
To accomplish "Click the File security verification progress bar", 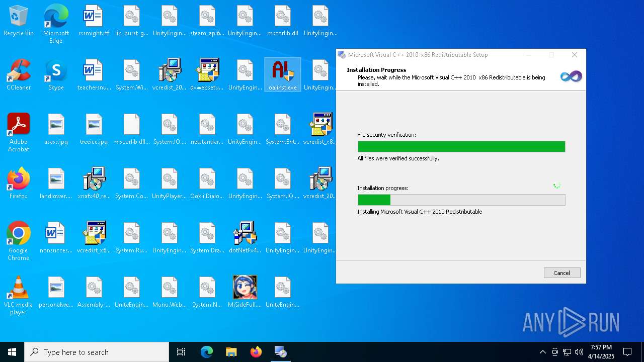I will click(x=461, y=146).
